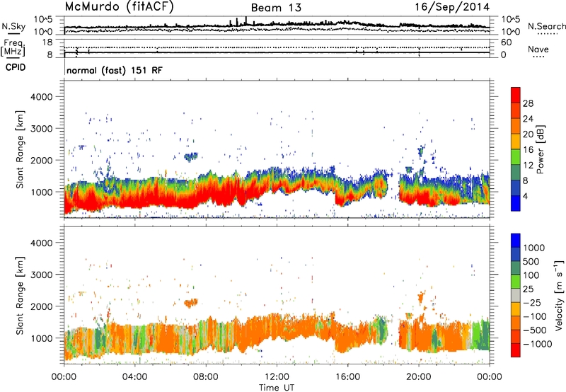Viewport: 566px width, 392px height.
Task: Click the '18' frequency axis tick
Action: pos(47,42)
